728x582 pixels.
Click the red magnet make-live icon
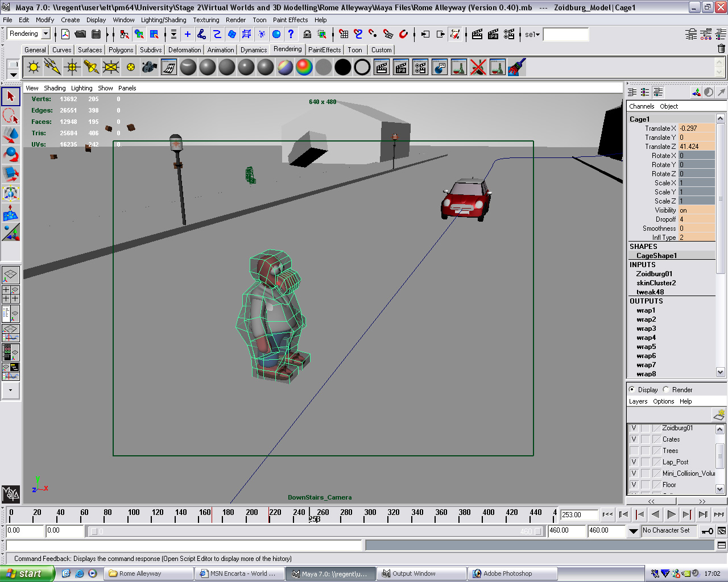(x=403, y=34)
